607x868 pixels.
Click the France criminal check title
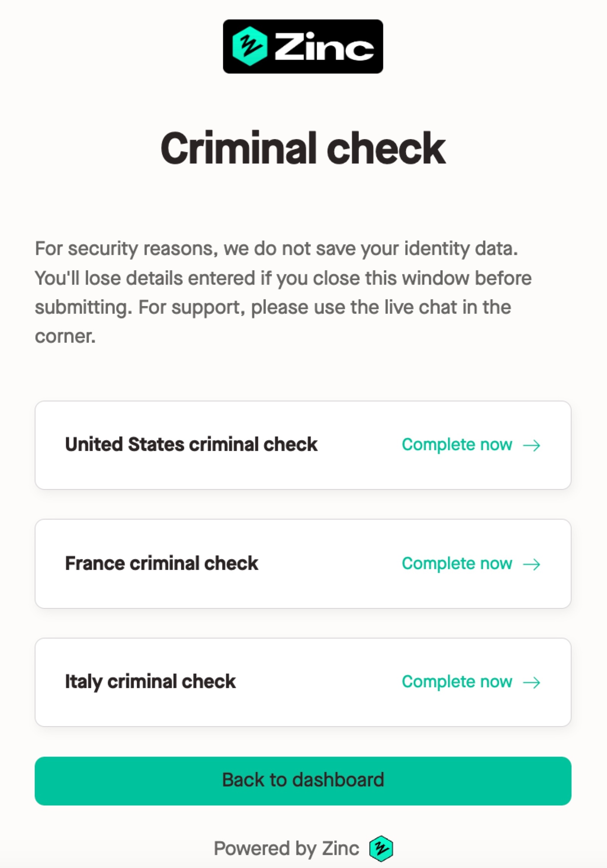click(162, 563)
